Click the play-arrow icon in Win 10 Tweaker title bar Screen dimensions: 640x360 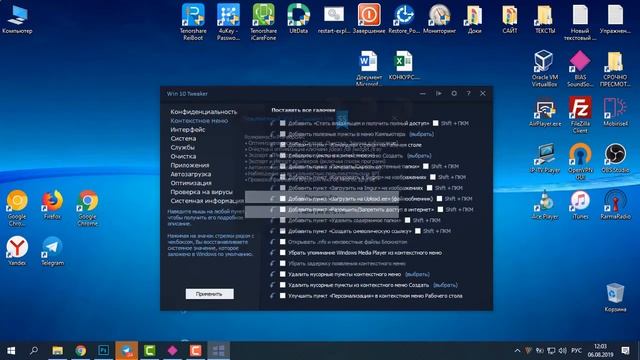pos(439,93)
